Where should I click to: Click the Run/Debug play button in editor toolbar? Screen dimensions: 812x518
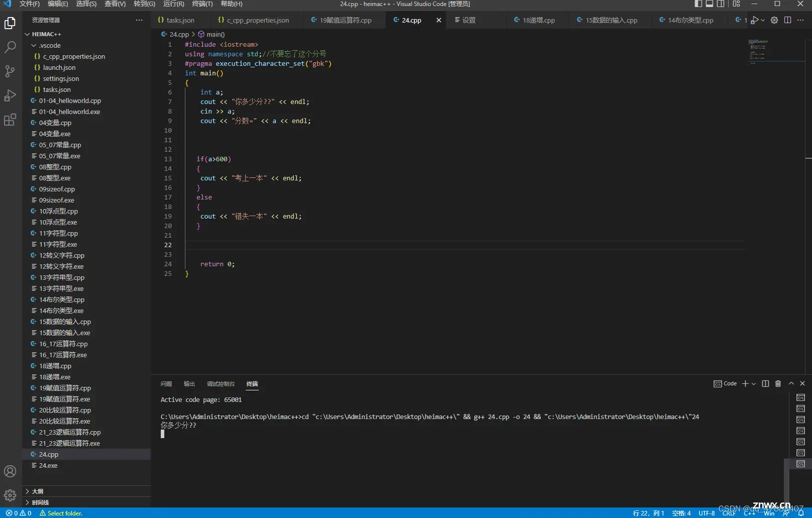tap(755, 20)
